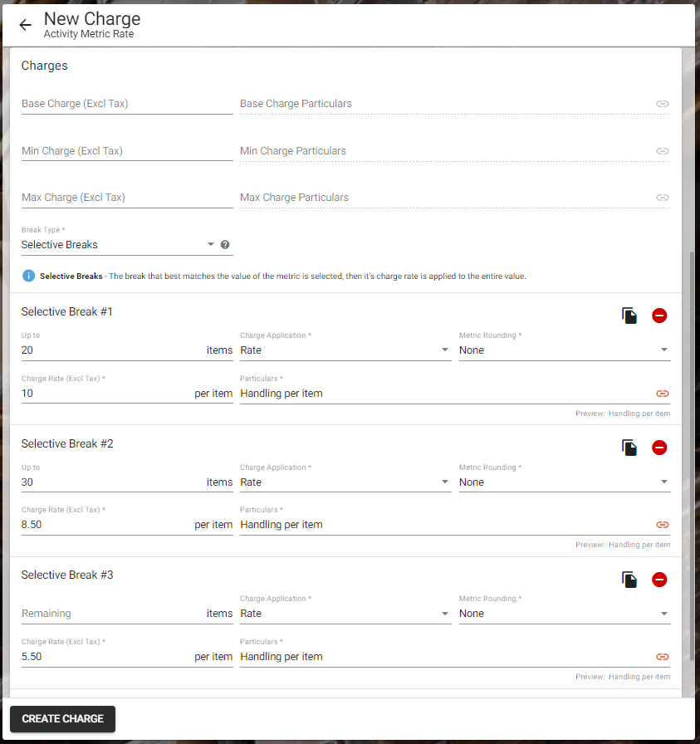The image size is (700, 744).
Task: Click Selective Break #2 heading
Action: tap(67, 443)
